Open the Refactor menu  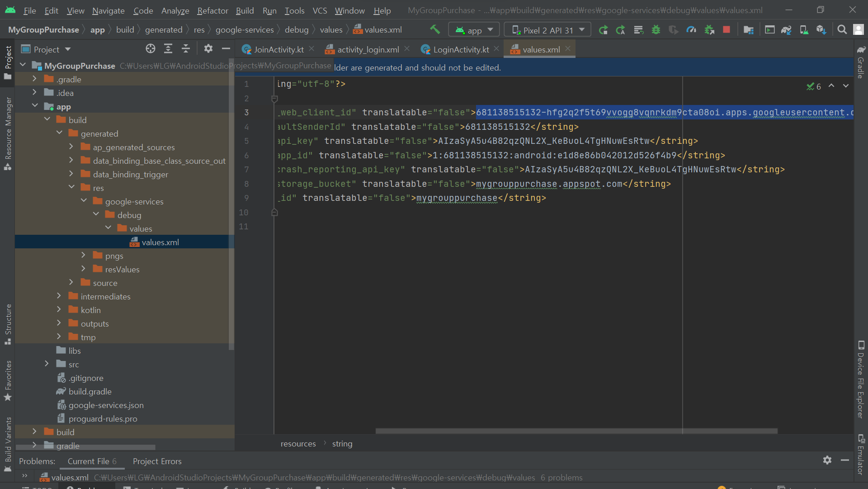coord(212,10)
